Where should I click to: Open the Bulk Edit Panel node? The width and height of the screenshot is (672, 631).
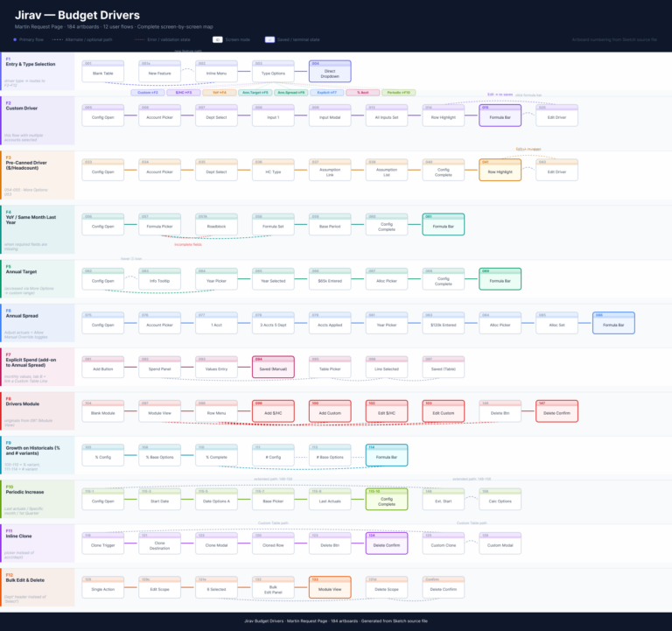point(273,588)
